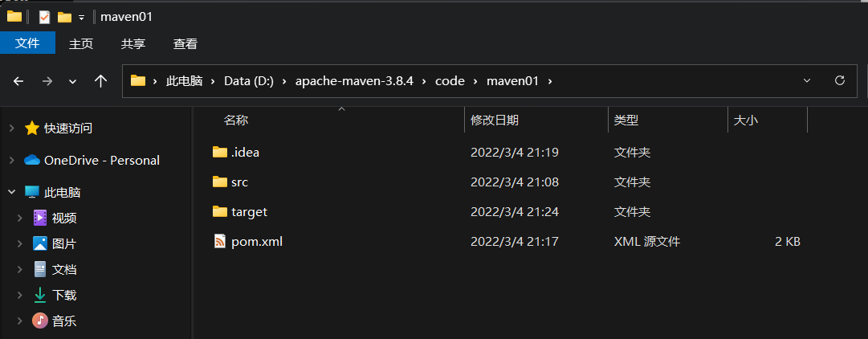Open the 文件 menu tab
Image resolution: width=868 pixels, height=339 pixels.
tap(27, 43)
